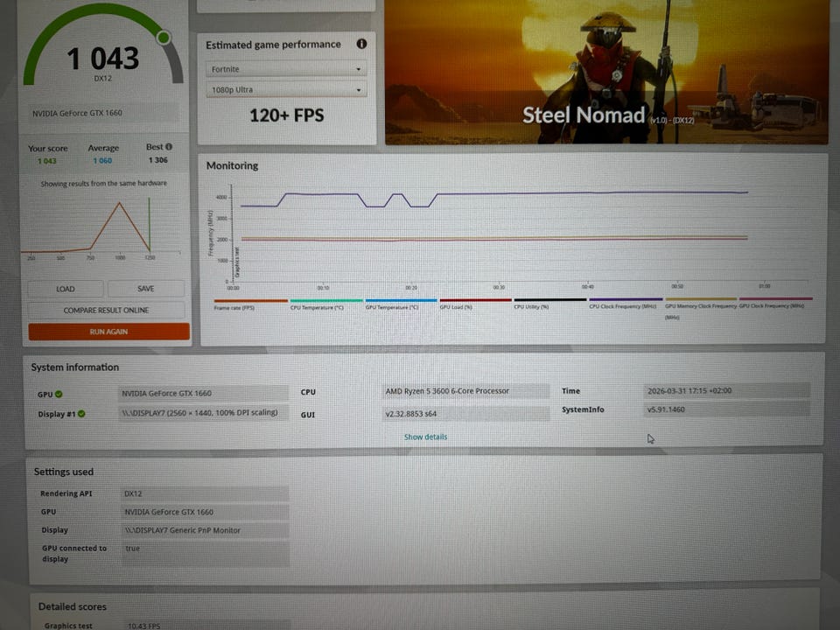840x630 pixels.
Task: Click the Display value Generic PnP Monitor
Action: [x=205, y=530]
